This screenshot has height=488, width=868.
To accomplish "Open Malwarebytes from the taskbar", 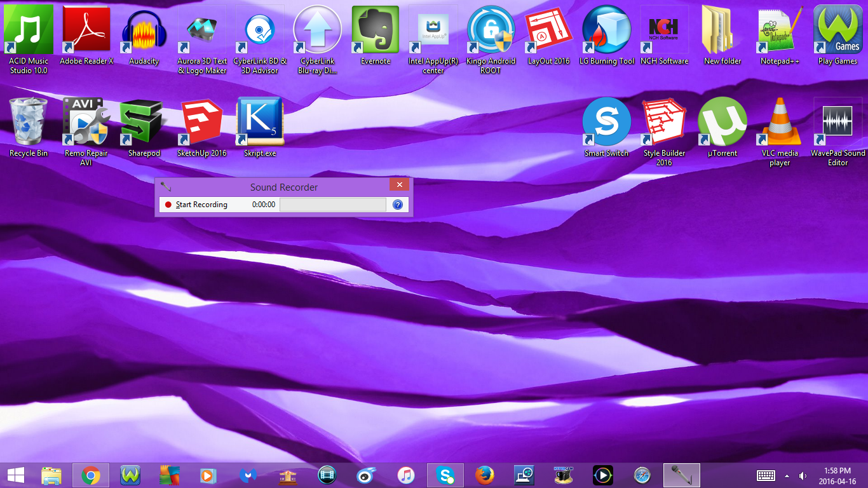I will point(248,475).
